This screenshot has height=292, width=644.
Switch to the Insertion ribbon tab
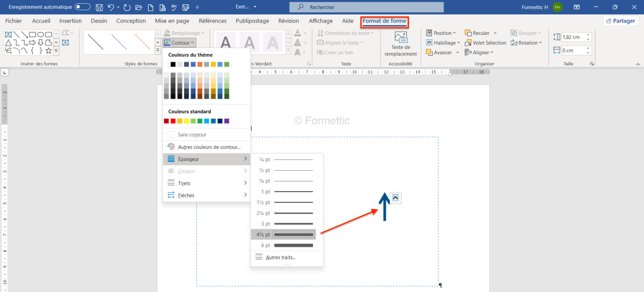click(70, 21)
